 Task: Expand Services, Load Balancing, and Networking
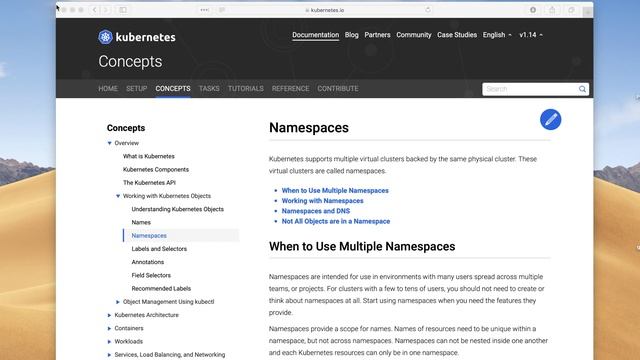tap(109, 355)
